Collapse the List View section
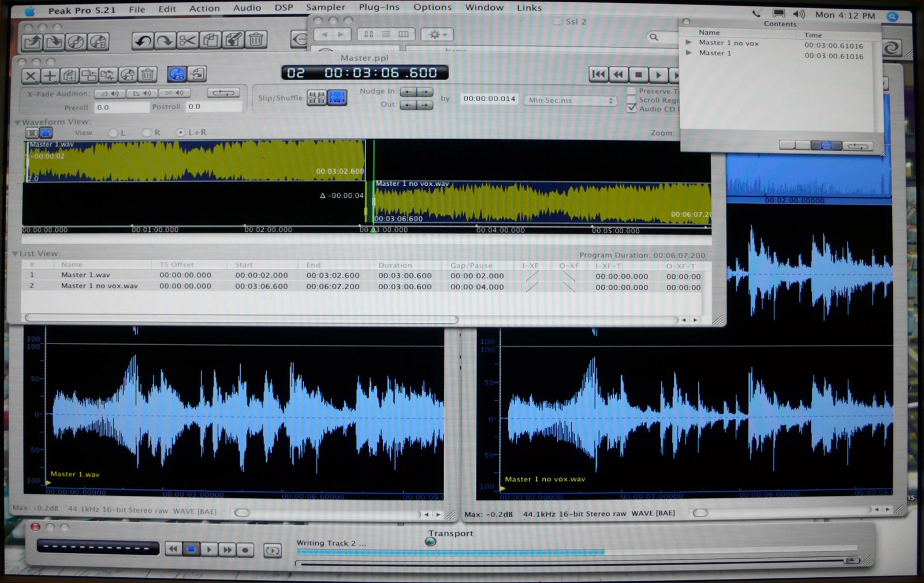Viewport: 924px width, 583px height. tap(15, 253)
